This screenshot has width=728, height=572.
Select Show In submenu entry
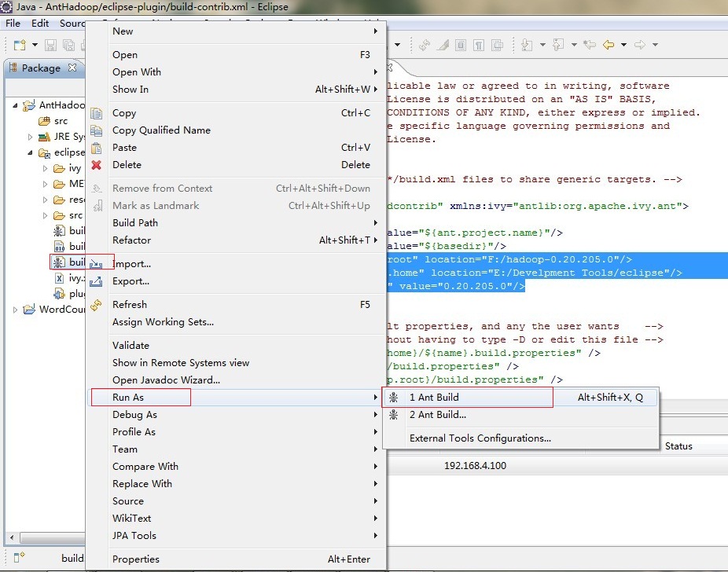pos(237,89)
